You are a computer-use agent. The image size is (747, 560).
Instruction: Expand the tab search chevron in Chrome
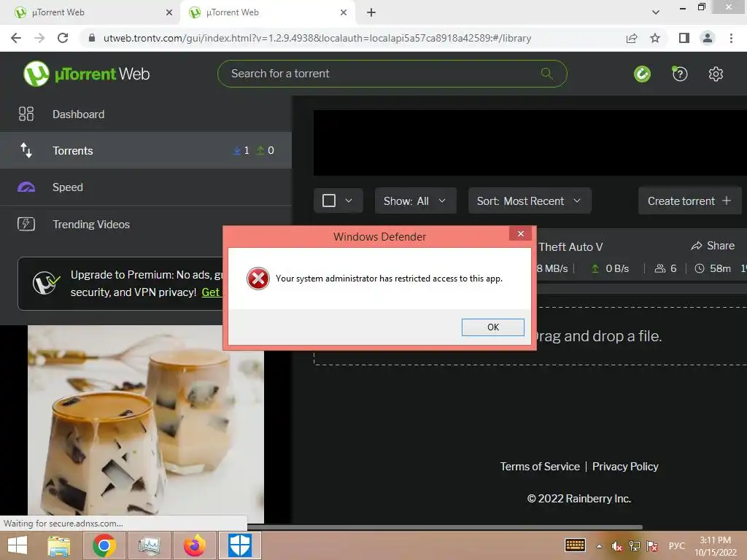coord(656,12)
